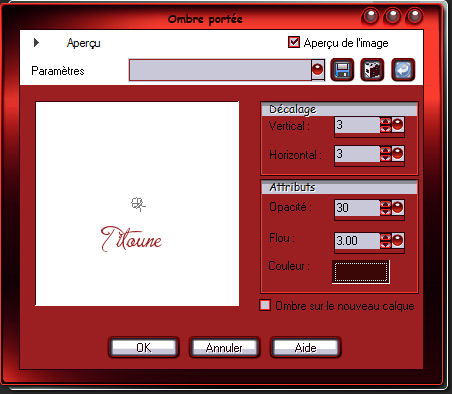Click the red slider ball beside Opacité

click(x=398, y=208)
